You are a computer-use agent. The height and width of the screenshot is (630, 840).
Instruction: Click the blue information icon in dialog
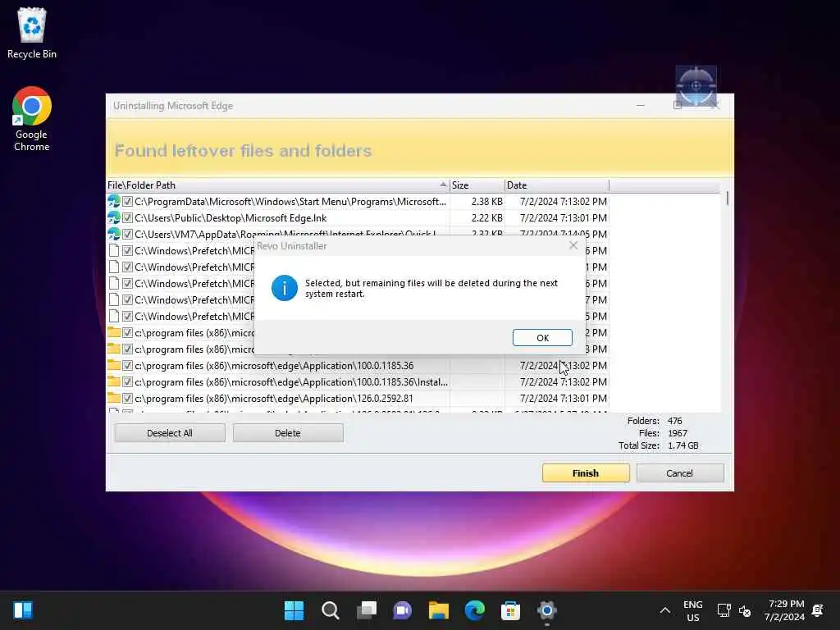coord(285,288)
